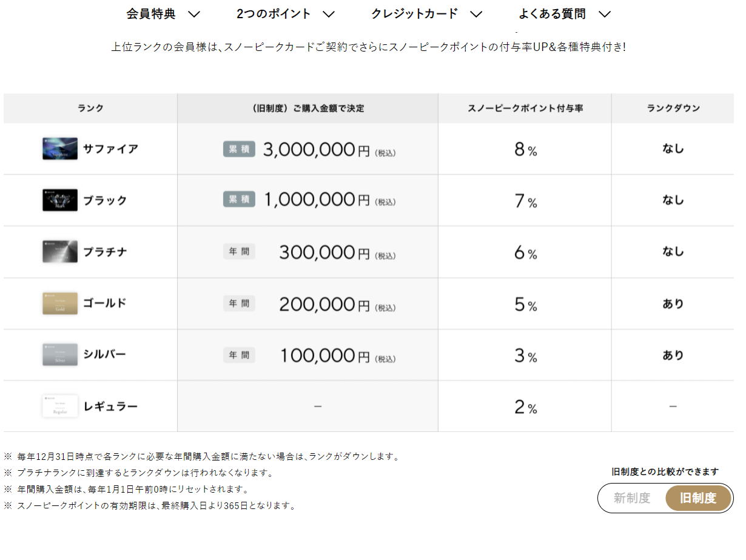Click あり in the シルバー row
Image resolution: width=746 pixels, height=560 pixels.
[x=673, y=355]
